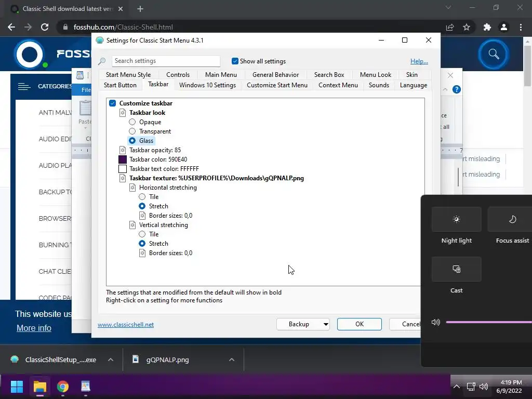Open Chrome from the taskbar
The width and height of the screenshot is (532, 399).
click(x=62, y=387)
